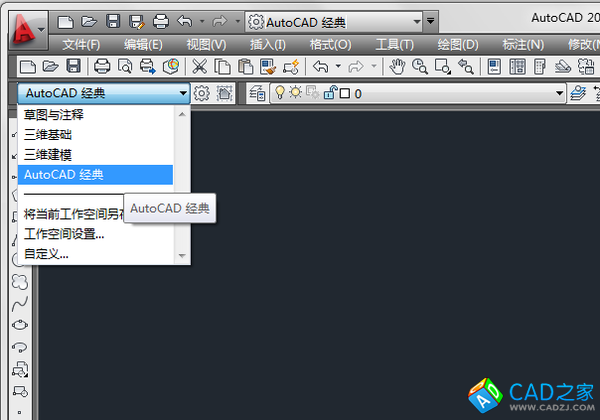Click Block Editor icon
600x420 pixels.
291,67
